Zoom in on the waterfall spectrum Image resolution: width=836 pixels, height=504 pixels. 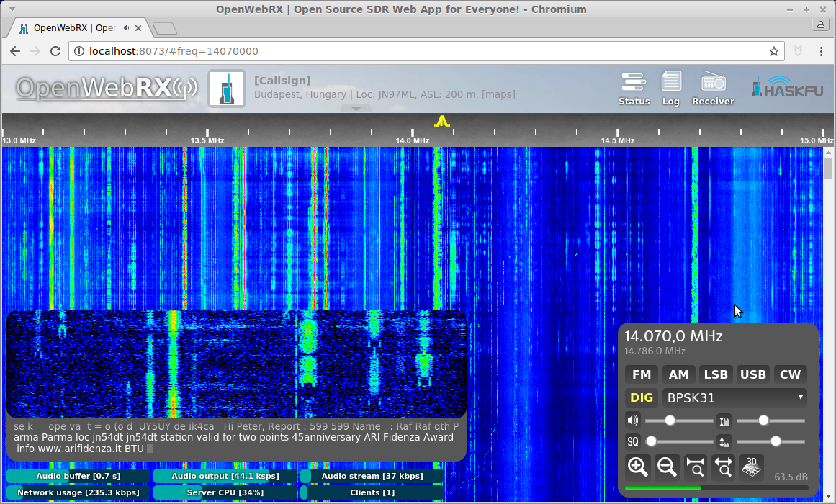coord(637,466)
